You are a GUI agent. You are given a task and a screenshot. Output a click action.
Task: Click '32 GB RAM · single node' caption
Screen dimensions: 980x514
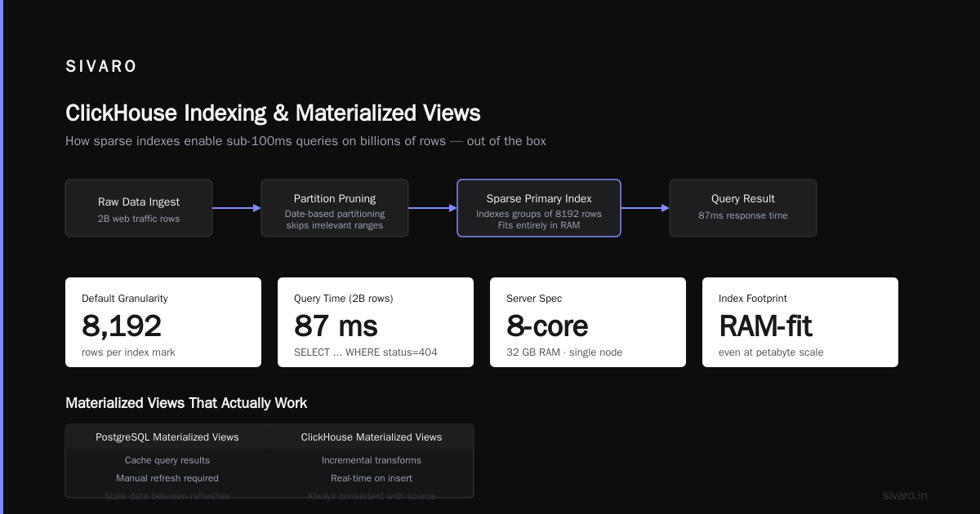pos(564,352)
